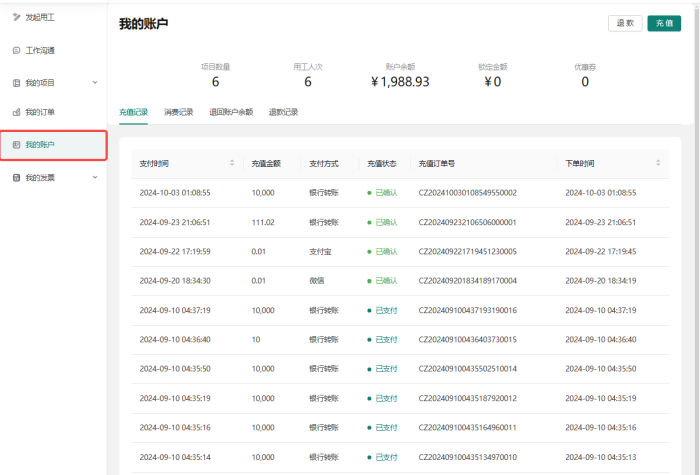Viewport: 700px width, 475px height.
Task: Click the 微信 payment method cell
Action: coord(317,281)
